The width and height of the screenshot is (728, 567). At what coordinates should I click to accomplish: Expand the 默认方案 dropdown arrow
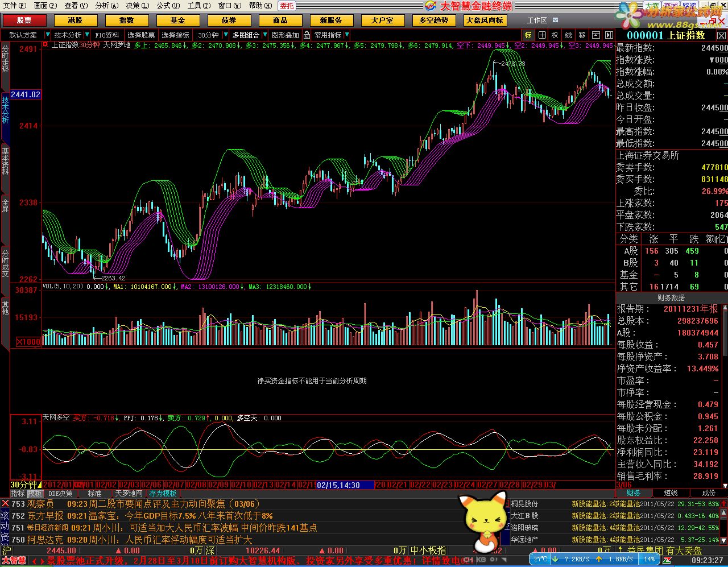point(48,35)
